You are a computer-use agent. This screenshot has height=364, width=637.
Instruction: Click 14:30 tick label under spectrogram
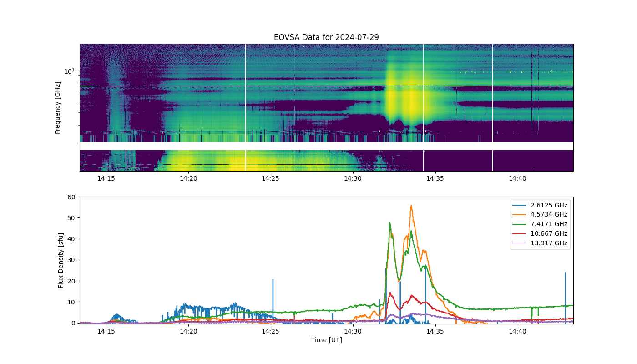[353, 178]
